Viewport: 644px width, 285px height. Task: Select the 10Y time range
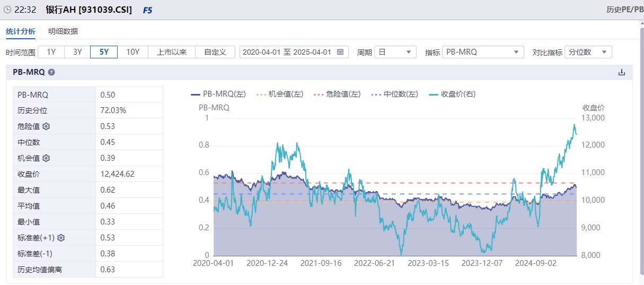point(133,52)
